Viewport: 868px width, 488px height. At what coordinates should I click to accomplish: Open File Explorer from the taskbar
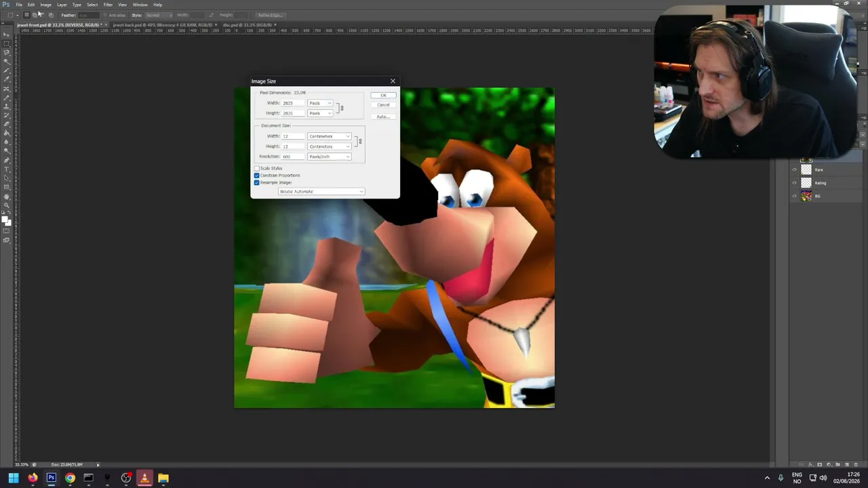(163, 478)
